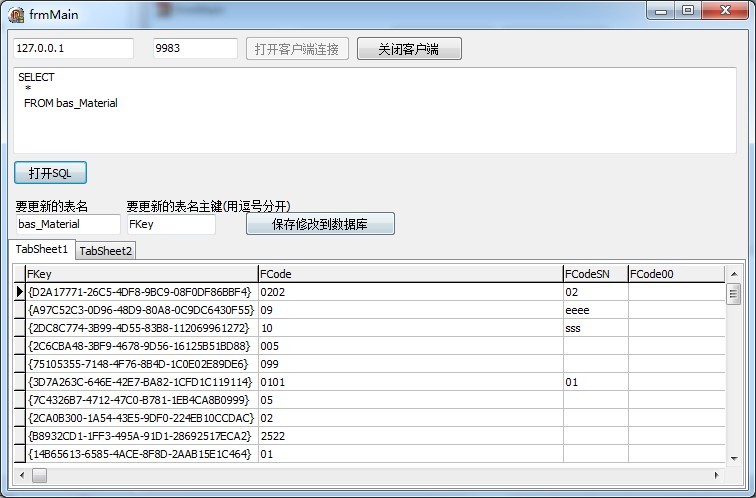Close the frmMain window
The height and width of the screenshot is (498, 756).
click(x=725, y=11)
